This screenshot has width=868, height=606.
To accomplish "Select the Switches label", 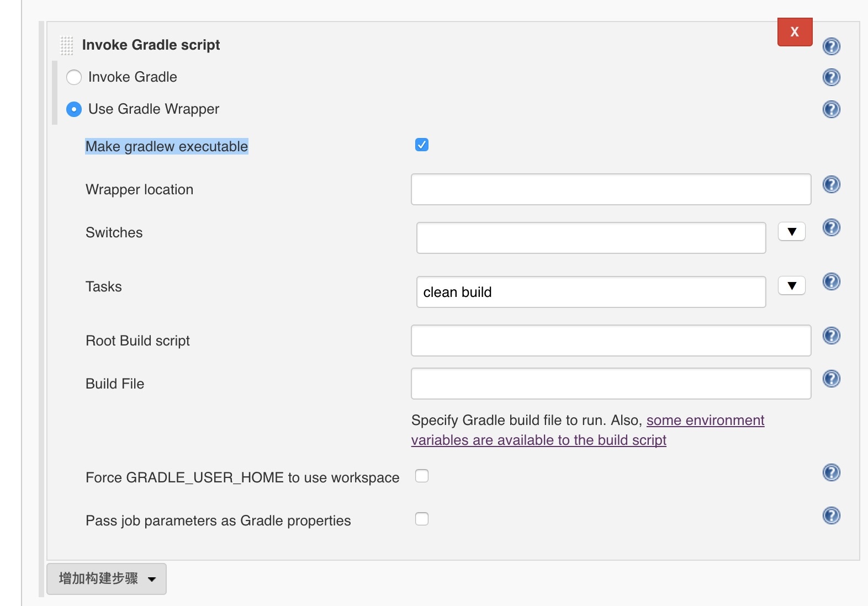I will click(x=114, y=232).
